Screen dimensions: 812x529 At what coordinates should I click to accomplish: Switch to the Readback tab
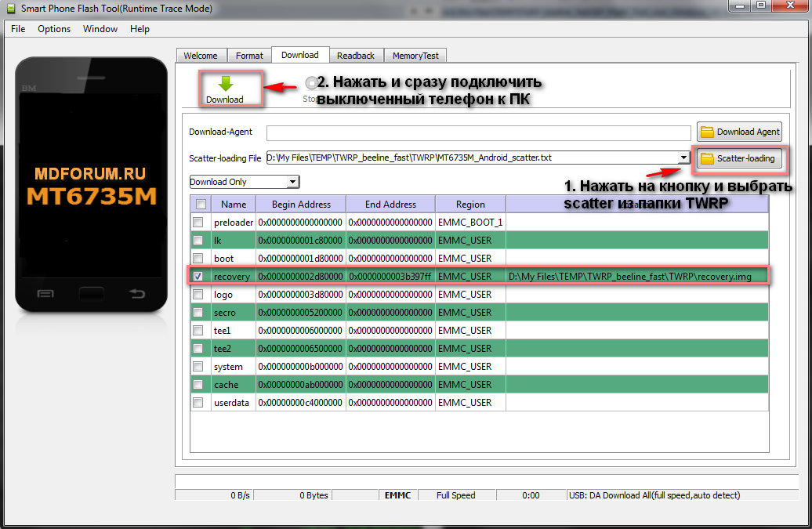(356, 56)
